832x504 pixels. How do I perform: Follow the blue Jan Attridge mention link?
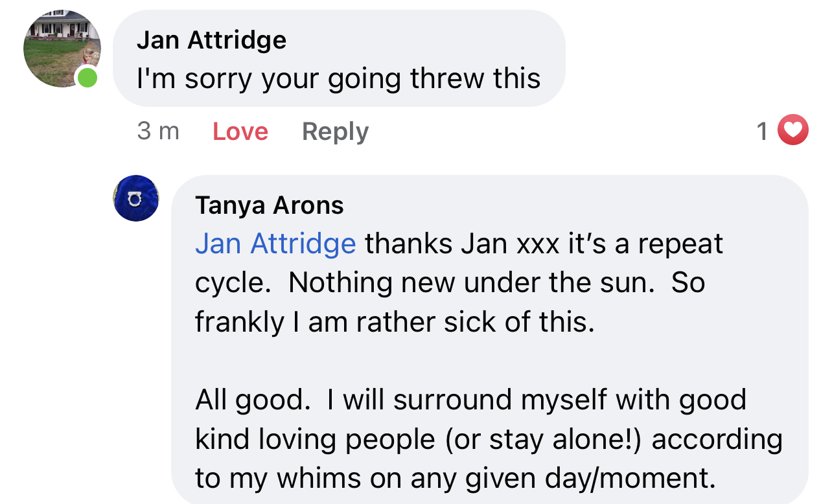tap(275, 244)
